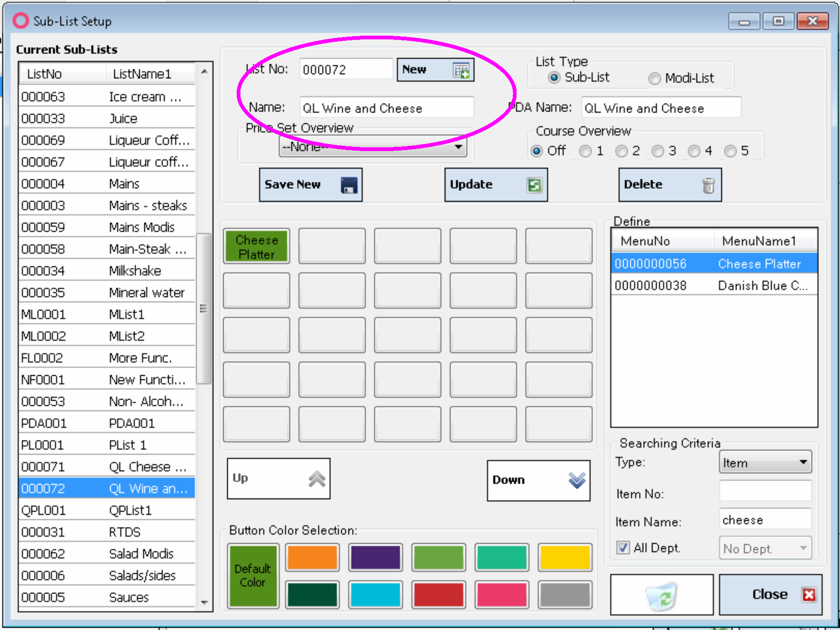Select sub-list 000004 Mains
840x630 pixels.
[x=107, y=183]
